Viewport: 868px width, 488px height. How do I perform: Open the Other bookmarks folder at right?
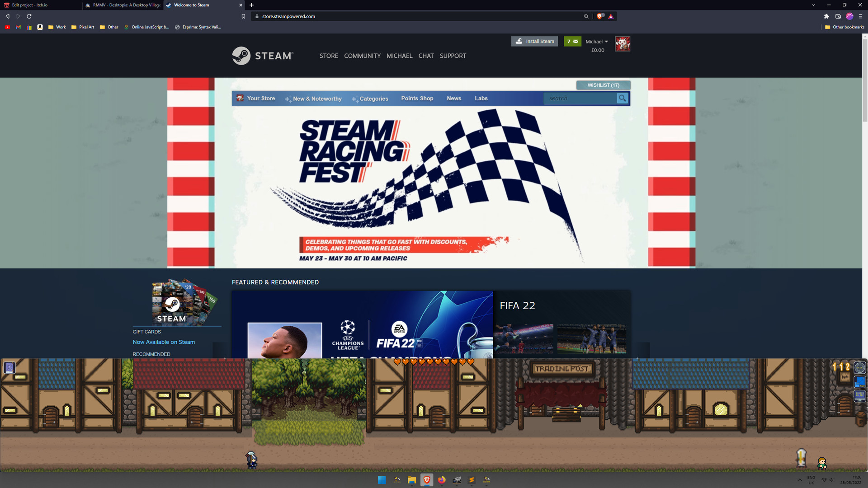tap(844, 27)
